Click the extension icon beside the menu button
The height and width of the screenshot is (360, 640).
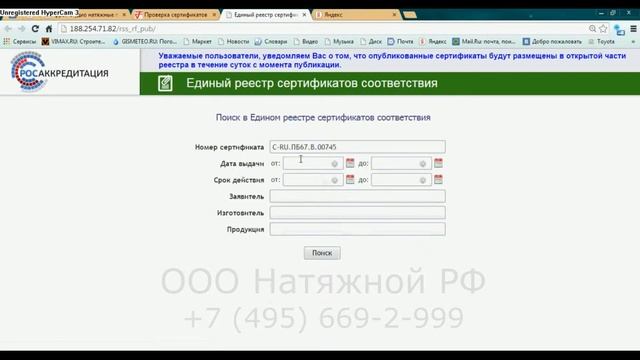(x=620, y=30)
